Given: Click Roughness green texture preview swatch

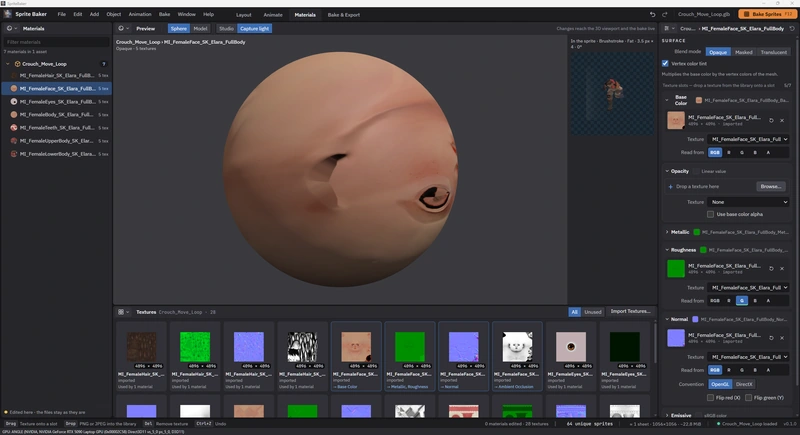Looking at the screenshot, I should click(676, 268).
